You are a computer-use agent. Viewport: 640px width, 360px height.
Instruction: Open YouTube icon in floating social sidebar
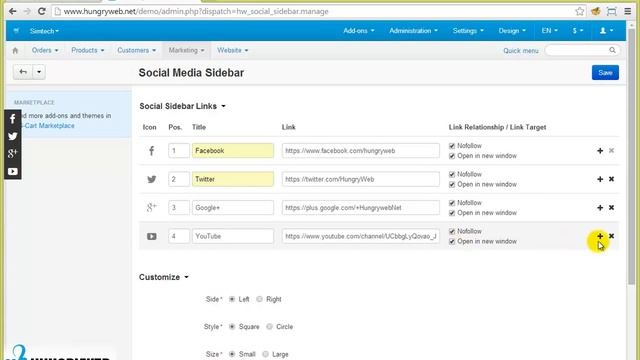13,171
